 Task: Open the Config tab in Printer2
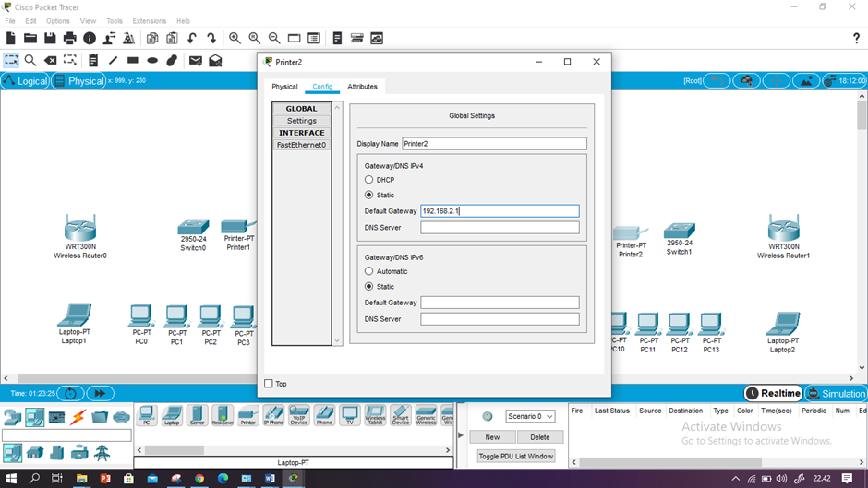322,87
